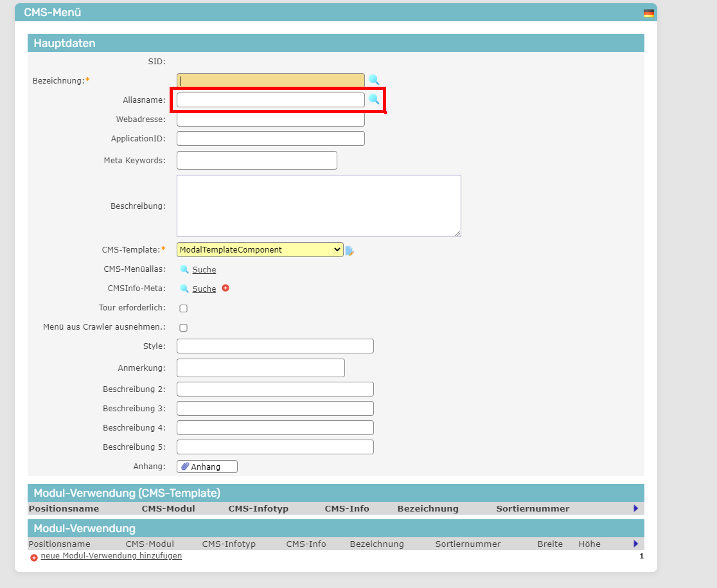Click the red plus icon beside CMSInfo-Meta
This screenshot has height=588, width=717.
(x=226, y=288)
